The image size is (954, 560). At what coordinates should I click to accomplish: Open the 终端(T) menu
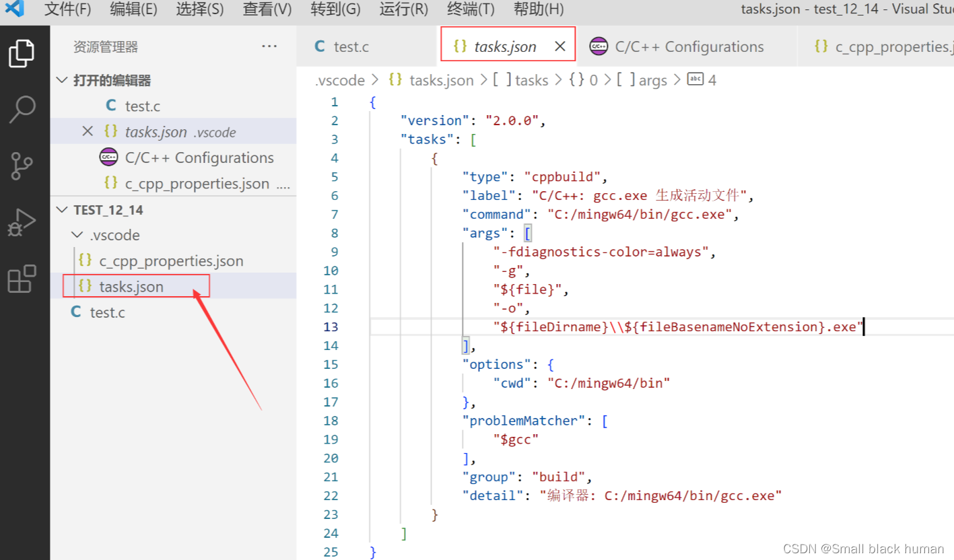pyautogui.click(x=471, y=9)
